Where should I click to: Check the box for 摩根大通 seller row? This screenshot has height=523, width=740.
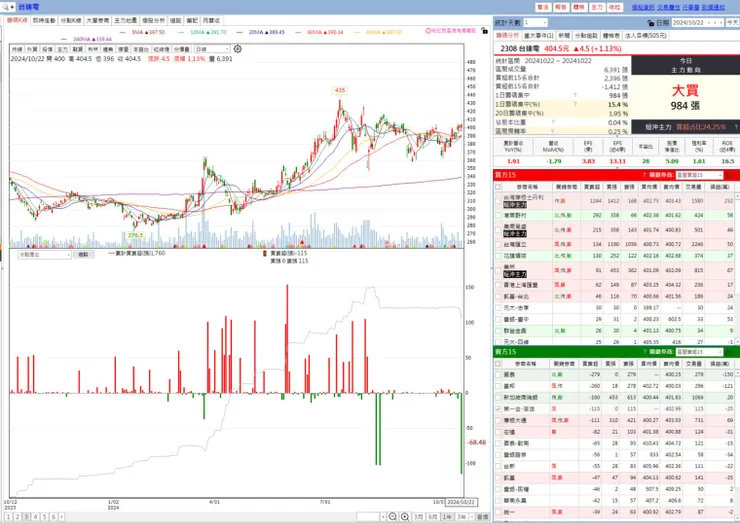(498, 420)
